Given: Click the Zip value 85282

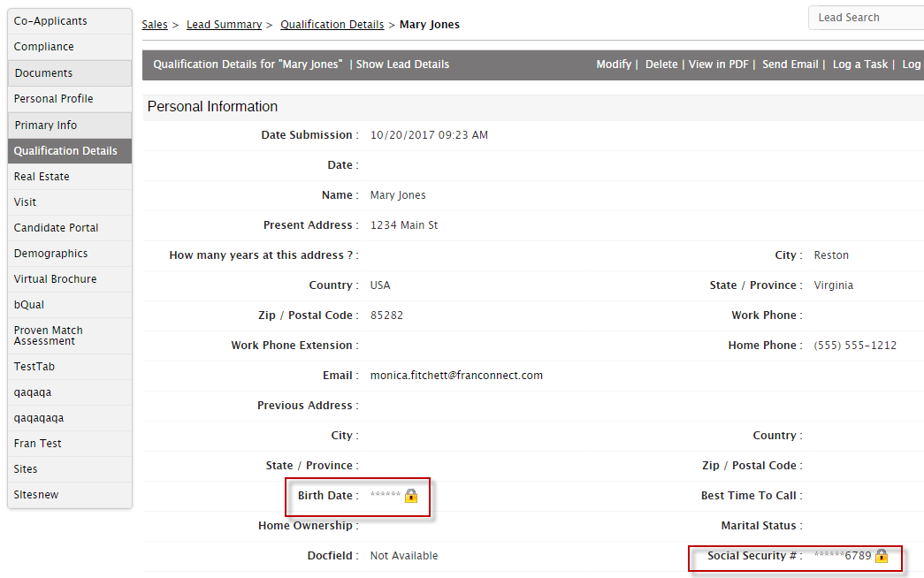Looking at the screenshot, I should click(x=386, y=316).
